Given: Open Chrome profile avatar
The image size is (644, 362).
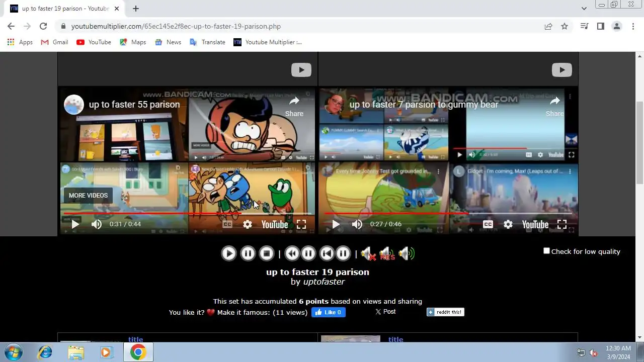Looking at the screenshot, I should tap(617, 26).
